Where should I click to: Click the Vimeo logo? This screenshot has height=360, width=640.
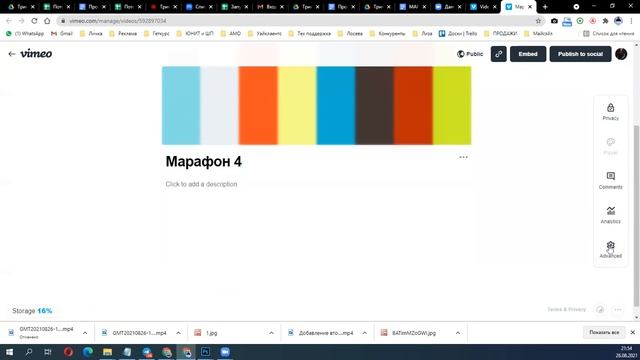36,53
